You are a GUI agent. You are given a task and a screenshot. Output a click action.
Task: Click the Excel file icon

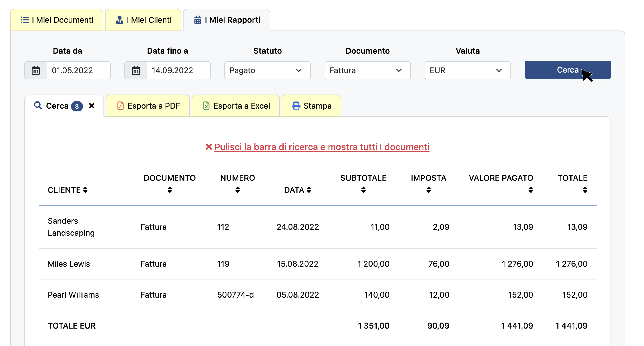pos(206,106)
